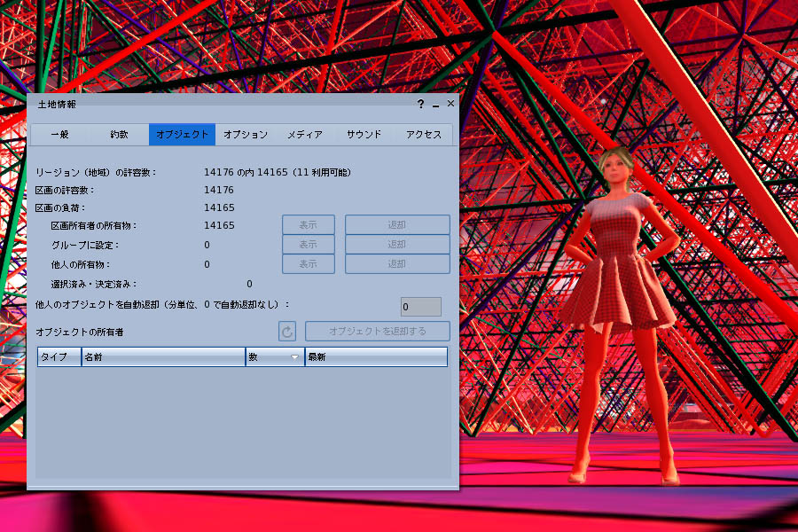This screenshot has height=532, width=798.
Task: Click the 14165 value beside 区画の負荷
Action: (219, 207)
